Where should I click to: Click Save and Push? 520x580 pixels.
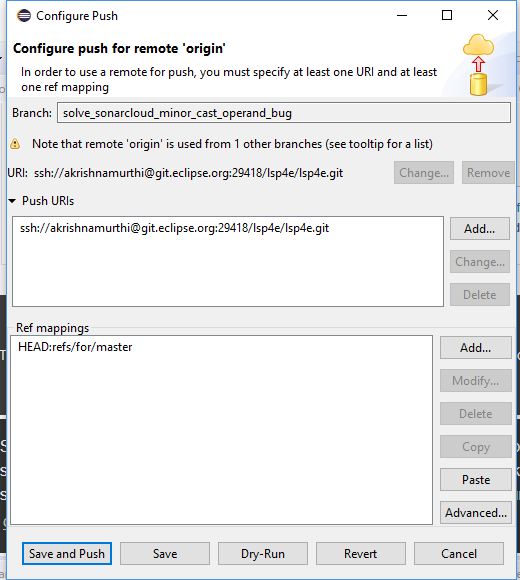[67, 554]
